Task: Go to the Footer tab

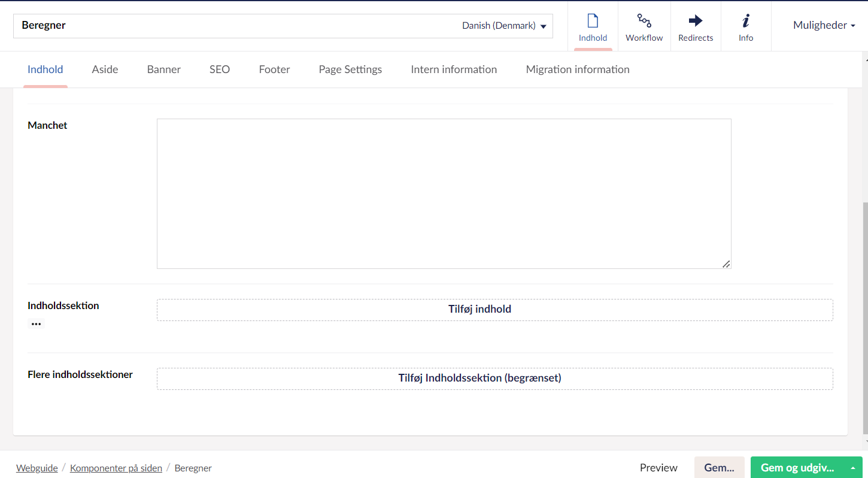Action: point(274,69)
